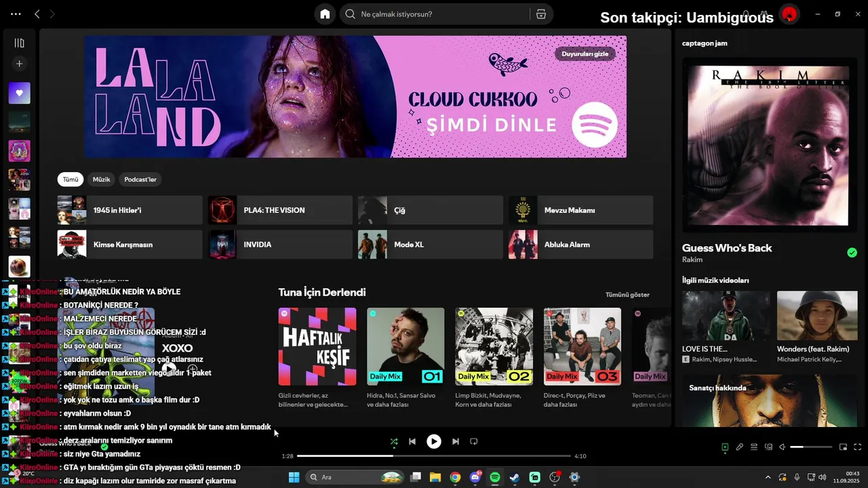This screenshot has width=868, height=488.
Task: Adjust the volume slider
Action: (x=811, y=447)
